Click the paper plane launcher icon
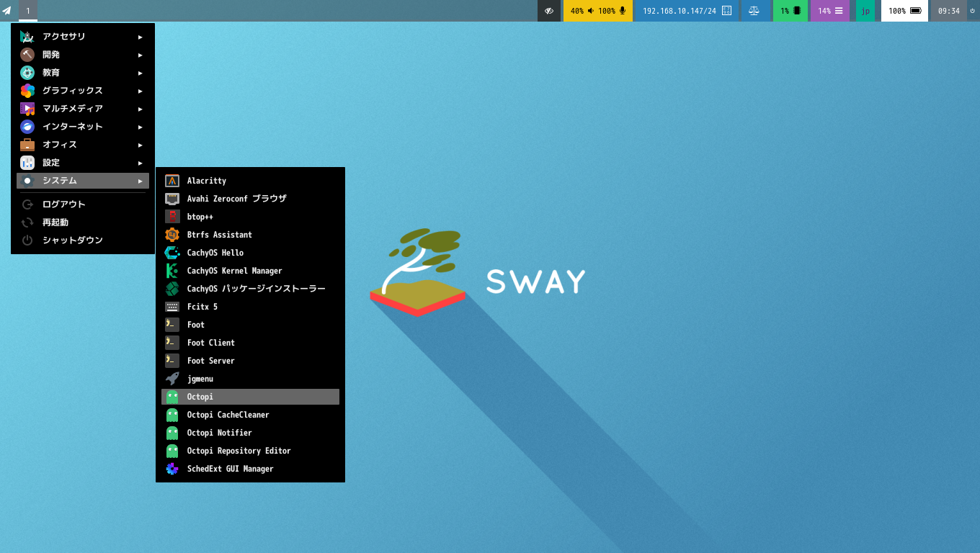Screen dimensions: 980x553 click(7, 11)
